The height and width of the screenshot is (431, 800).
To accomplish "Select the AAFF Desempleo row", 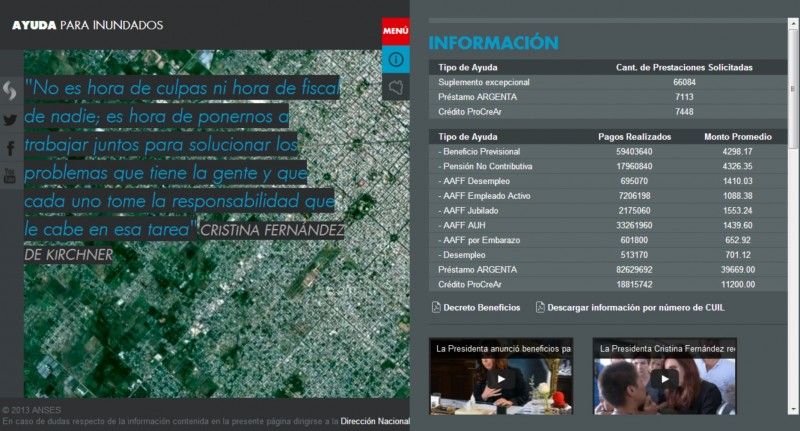I will coord(608,181).
